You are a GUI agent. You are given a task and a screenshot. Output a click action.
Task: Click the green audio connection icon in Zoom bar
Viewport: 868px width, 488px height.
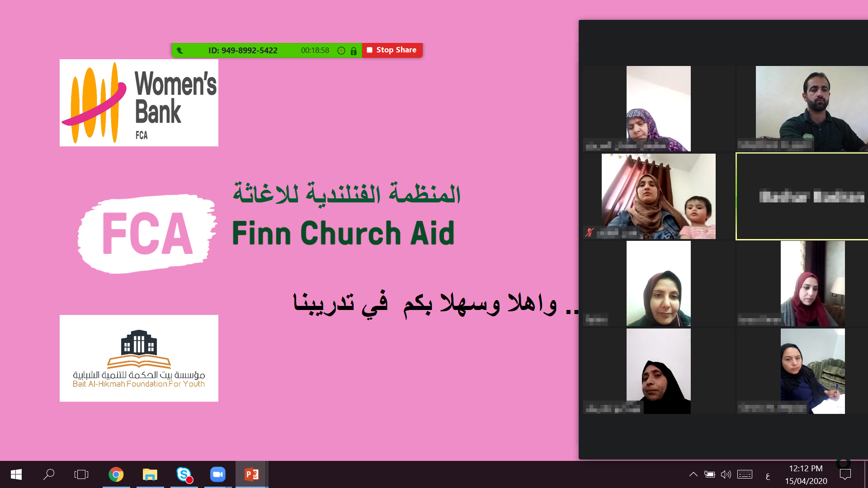(x=179, y=51)
